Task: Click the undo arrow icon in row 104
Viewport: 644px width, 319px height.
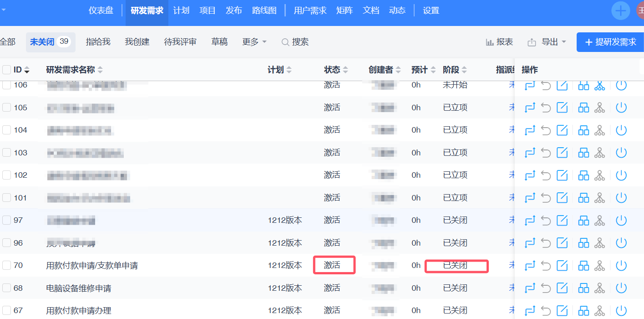Action: (546, 130)
